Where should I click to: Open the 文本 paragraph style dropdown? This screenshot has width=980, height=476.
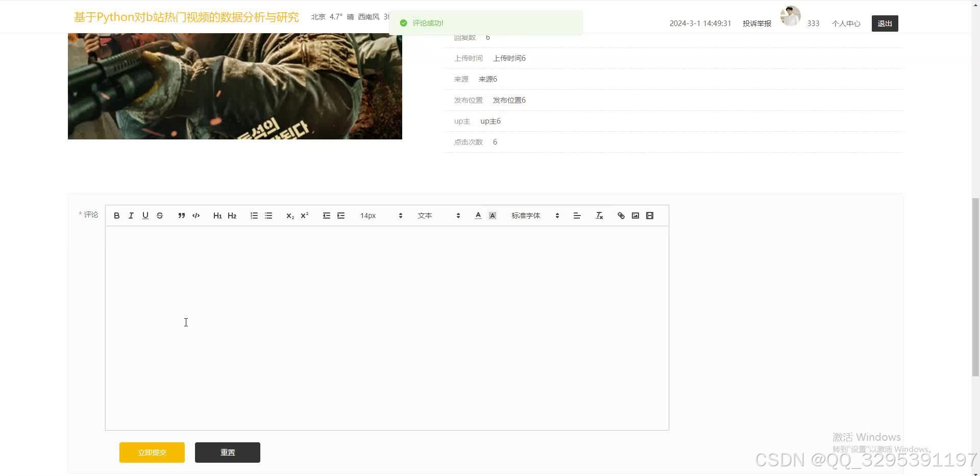click(439, 216)
